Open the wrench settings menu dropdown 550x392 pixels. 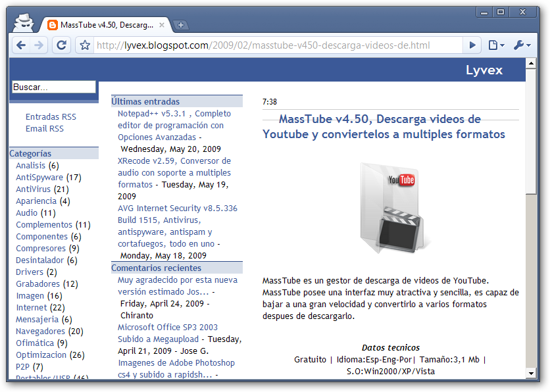pyautogui.click(x=521, y=45)
